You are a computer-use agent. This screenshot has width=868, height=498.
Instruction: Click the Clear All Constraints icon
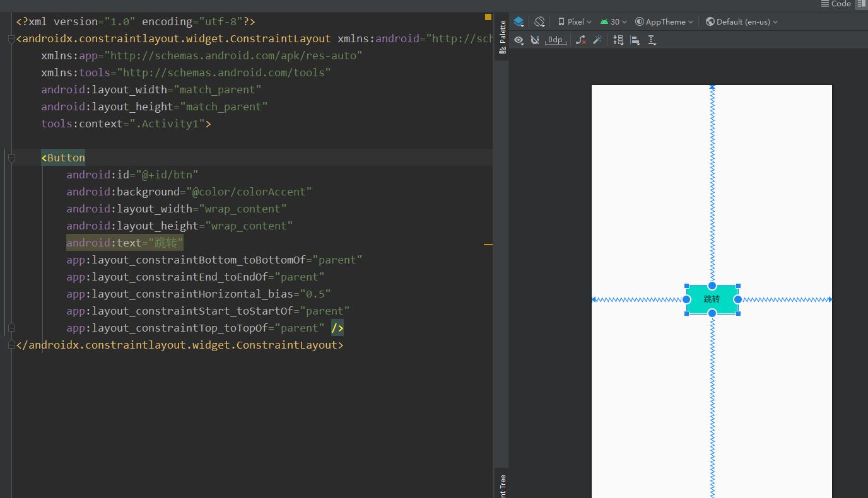point(581,40)
